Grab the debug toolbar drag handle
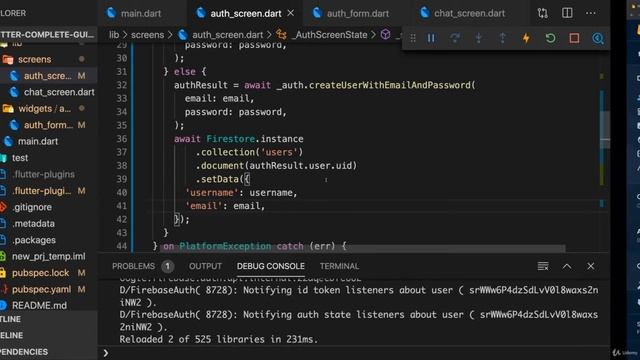This screenshot has width=640, height=360. click(413, 38)
